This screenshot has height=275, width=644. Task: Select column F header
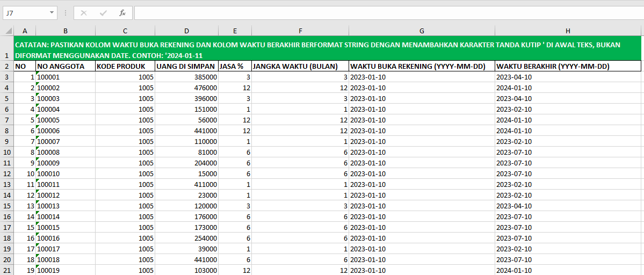point(300,31)
